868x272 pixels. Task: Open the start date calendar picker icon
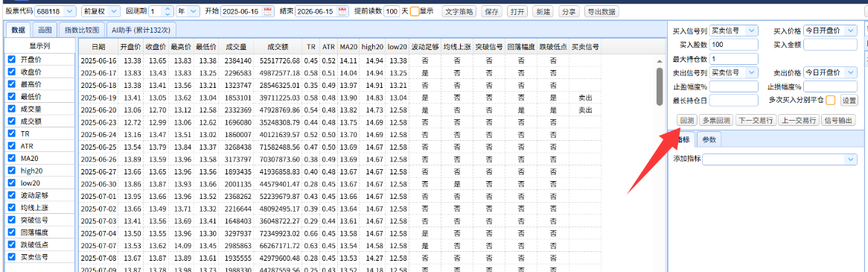click(x=268, y=11)
